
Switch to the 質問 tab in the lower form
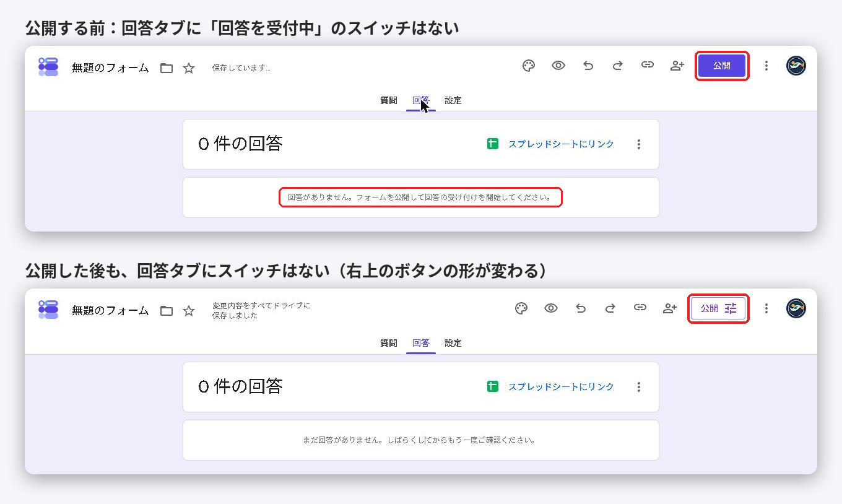[x=389, y=343]
